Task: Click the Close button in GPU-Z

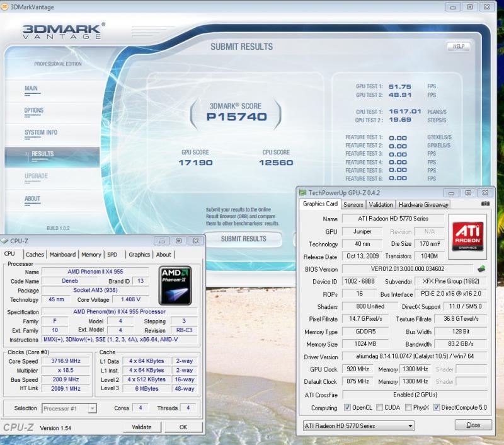Action: click(x=473, y=425)
